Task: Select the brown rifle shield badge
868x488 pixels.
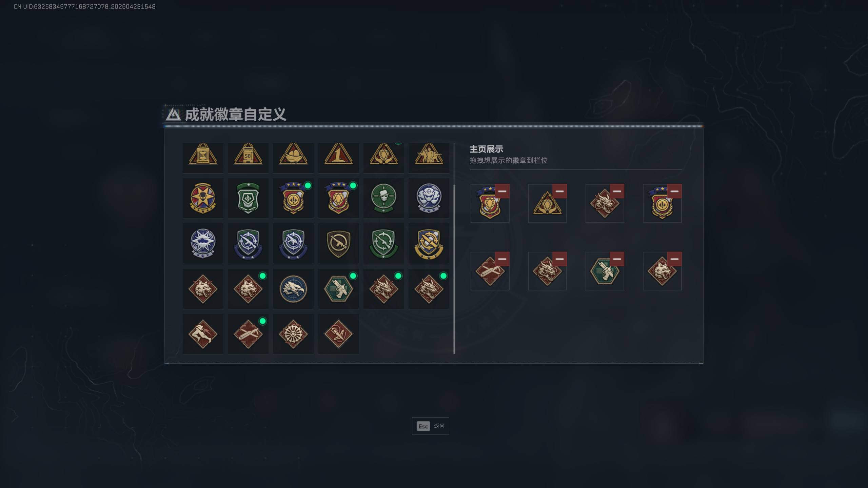Action: coord(338,243)
